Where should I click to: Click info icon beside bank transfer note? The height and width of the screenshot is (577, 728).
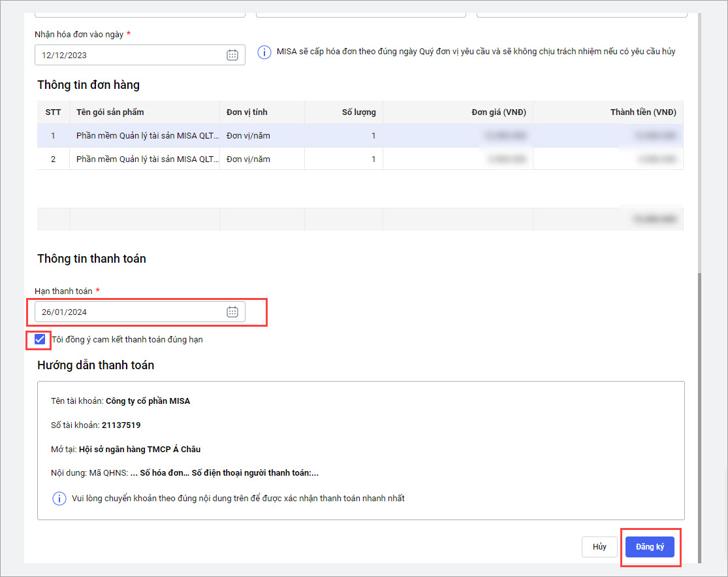tap(59, 499)
